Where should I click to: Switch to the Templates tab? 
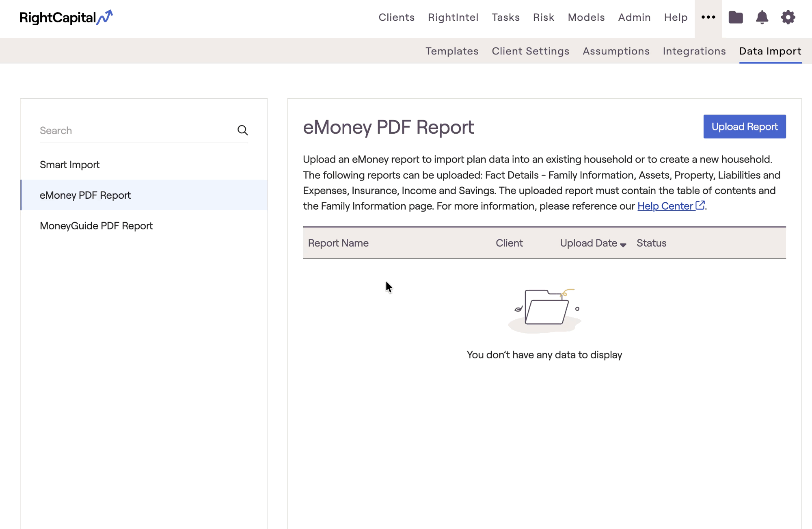point(452,51)
